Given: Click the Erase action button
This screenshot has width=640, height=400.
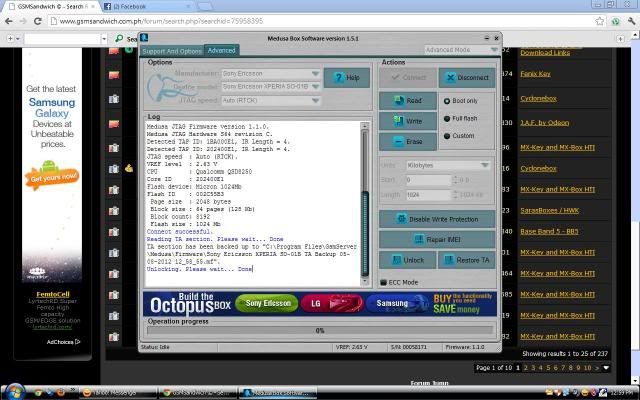Looking at the screenshot, I should 408,142.
